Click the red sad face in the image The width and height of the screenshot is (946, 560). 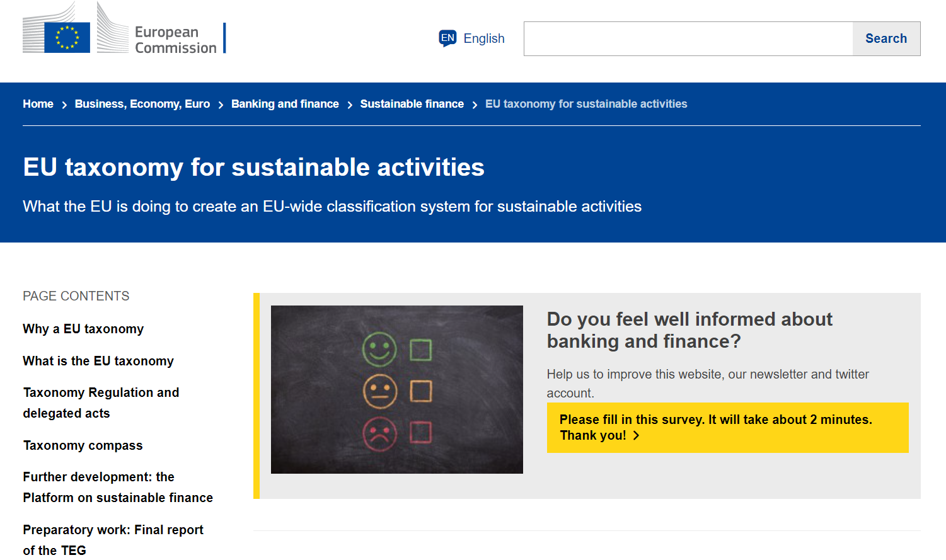pos(379,433)
